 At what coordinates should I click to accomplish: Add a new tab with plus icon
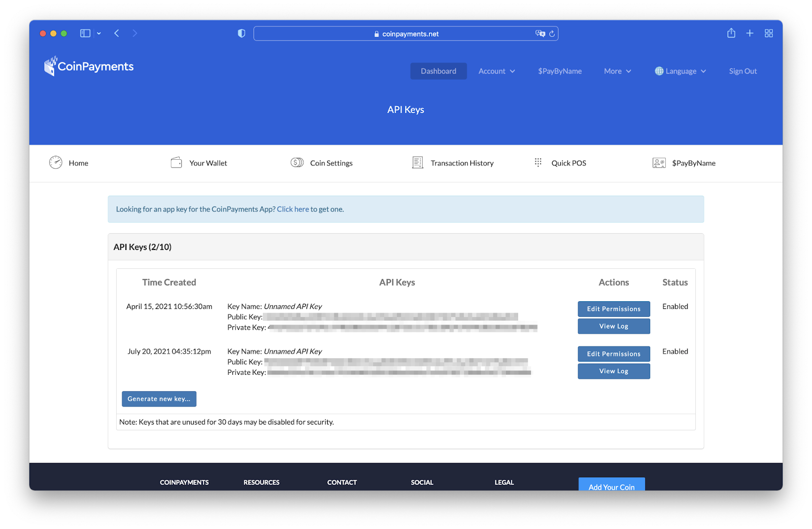[x=750, y=33]
